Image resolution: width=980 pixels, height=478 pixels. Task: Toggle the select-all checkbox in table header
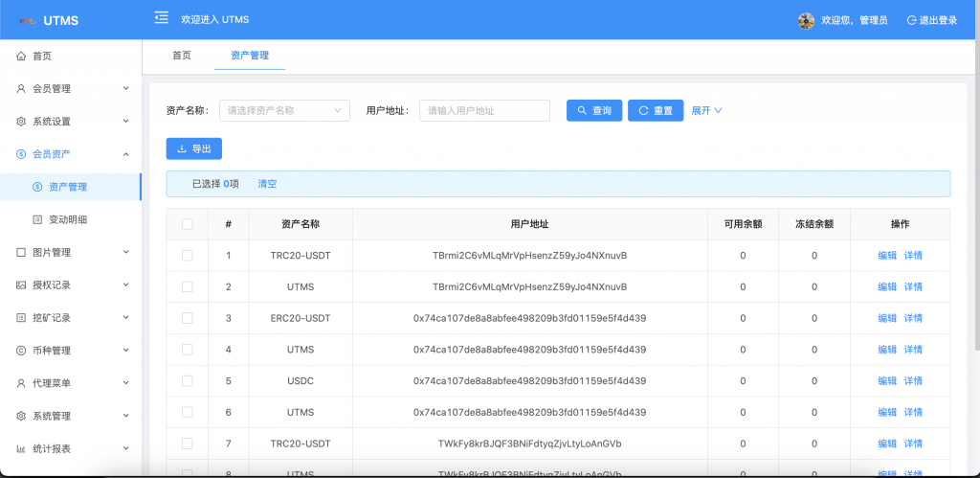[x=188, y=224]
